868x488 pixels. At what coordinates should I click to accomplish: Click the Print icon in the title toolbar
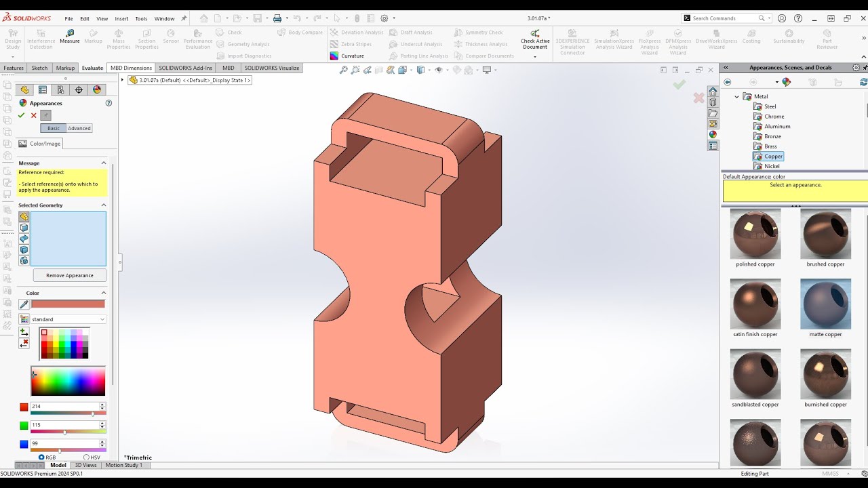click(x=277, y=18)
